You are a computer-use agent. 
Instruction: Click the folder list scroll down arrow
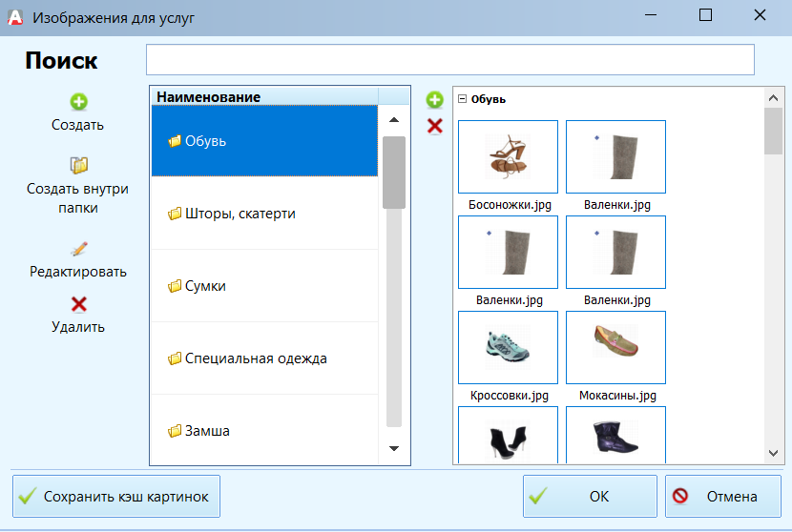coord(394,448)
